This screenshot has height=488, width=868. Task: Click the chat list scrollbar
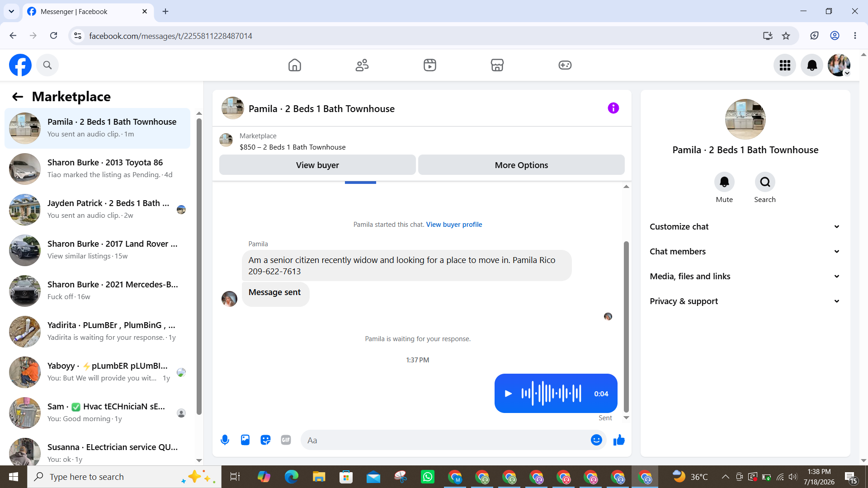coord(199,267)
